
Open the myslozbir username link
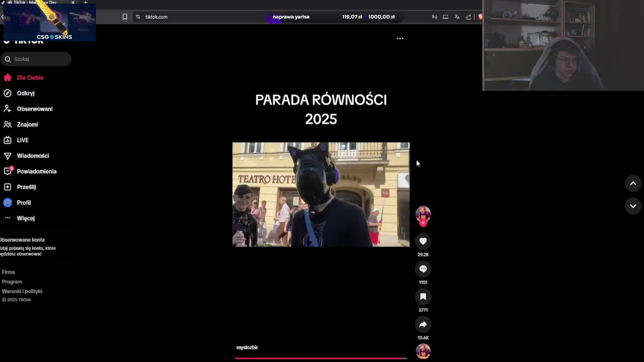click(x=247, y=347)
